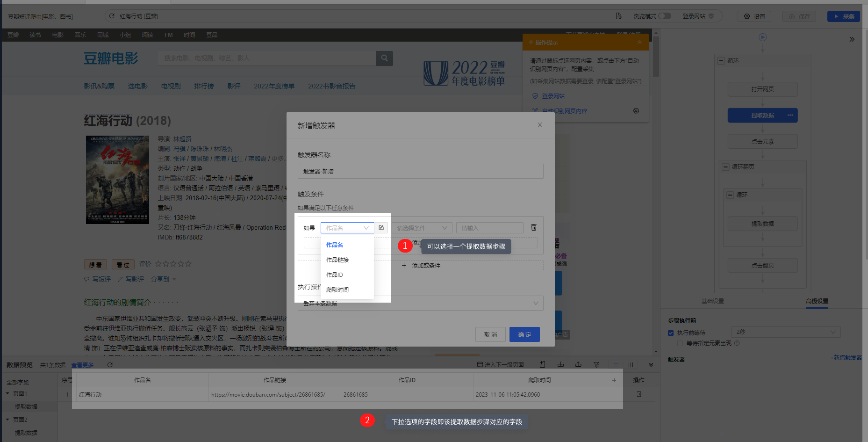Click the export (upload arrow) icon in preview toolbar
The height and width of the screenshot is (442, 868).
pyautogui.click(x=578, y=364)
